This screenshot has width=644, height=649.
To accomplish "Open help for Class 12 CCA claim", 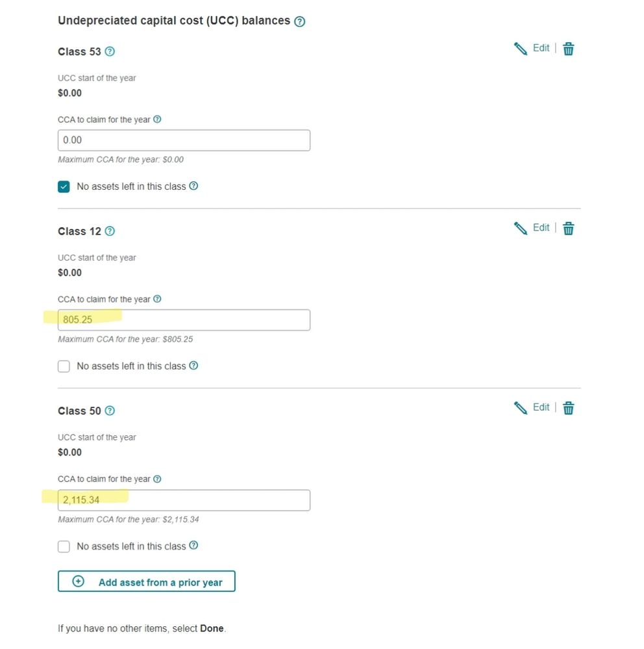I will click(157, 299).
